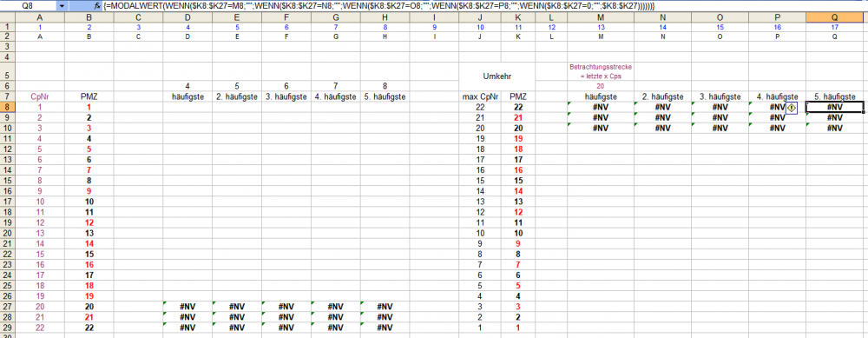868x338 pixels.
Task: Click '3. häufigste' header in column F
Action: pyautogui.click(x=286, y=97)
